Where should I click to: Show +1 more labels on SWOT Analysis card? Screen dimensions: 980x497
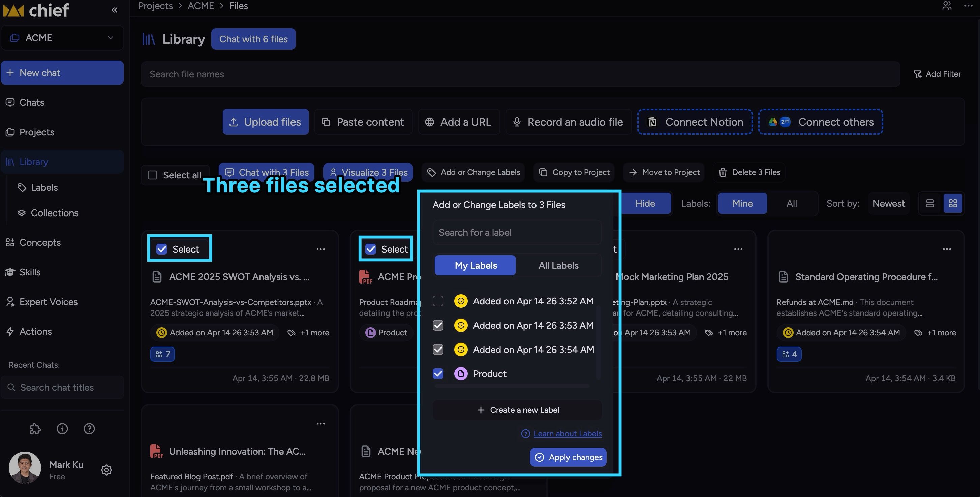[309, 332]
